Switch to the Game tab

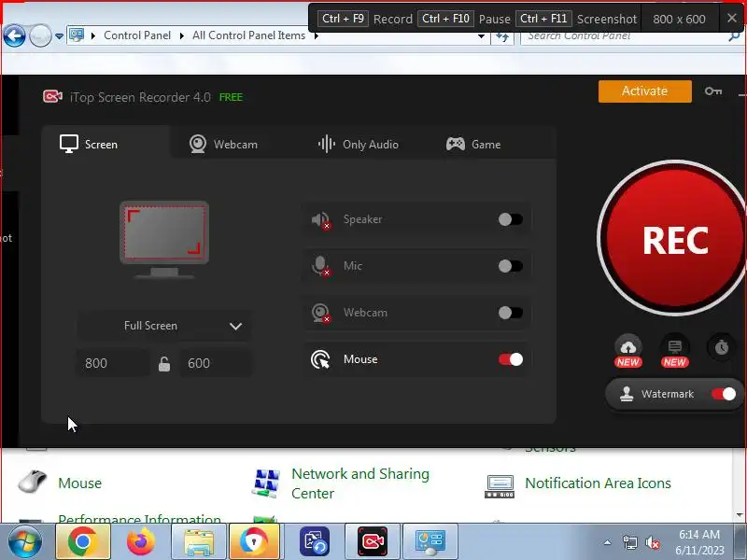coord(473,144)
